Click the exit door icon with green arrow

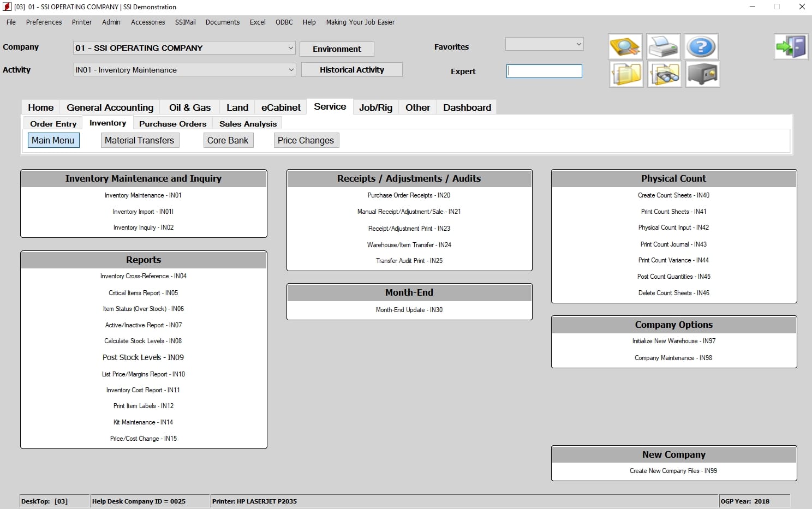click(x=791, y=46)
